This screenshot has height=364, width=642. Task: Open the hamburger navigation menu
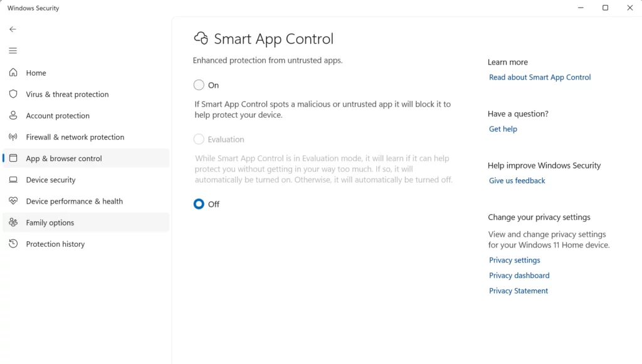point(13,51)
